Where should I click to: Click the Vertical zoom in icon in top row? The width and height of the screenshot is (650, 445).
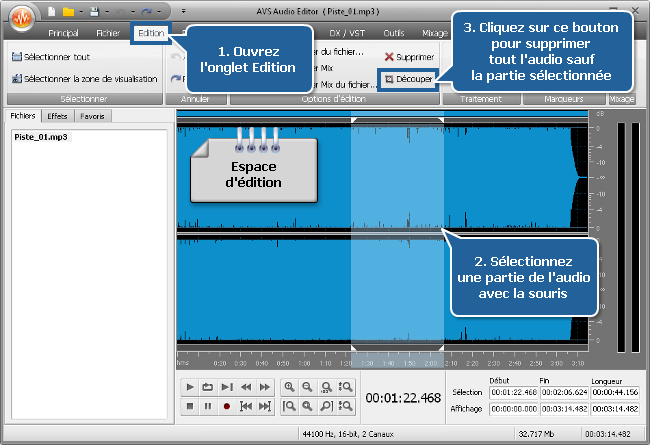pos(345,387)
